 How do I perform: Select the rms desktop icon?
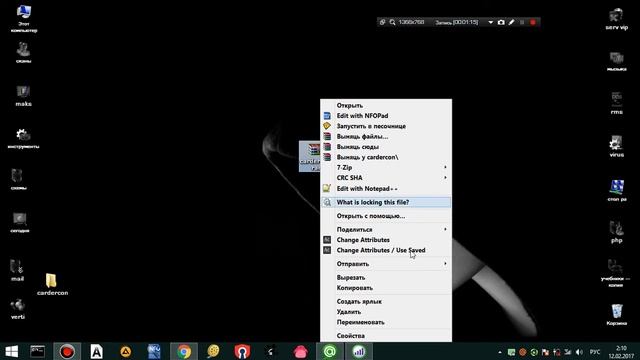coord(616,103)
